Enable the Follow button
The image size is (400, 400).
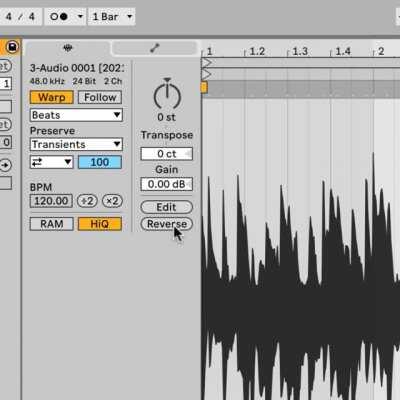100,97
